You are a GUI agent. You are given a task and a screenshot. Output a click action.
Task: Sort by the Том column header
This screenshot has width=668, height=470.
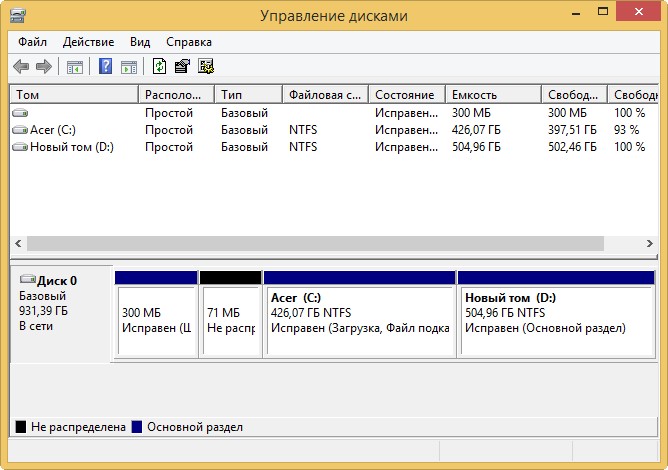coord(72,95)
